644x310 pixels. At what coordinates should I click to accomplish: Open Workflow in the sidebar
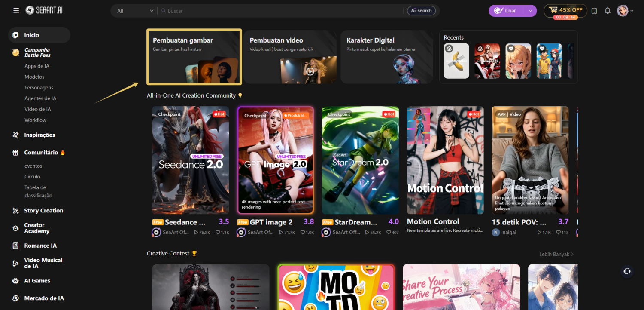pos(35,120)
